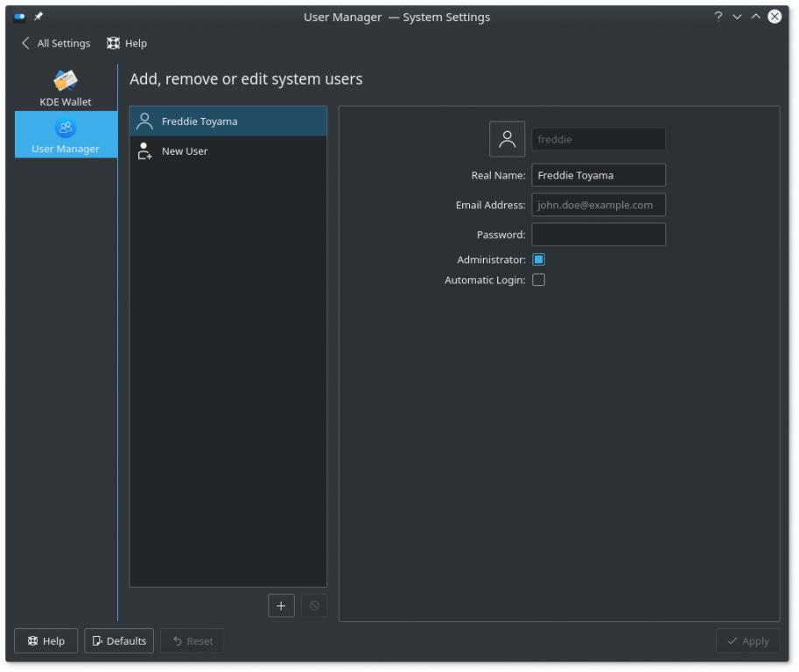799x672 pixels.
Task: Add a user with the plus button
Action: click(x=281, y=605)
